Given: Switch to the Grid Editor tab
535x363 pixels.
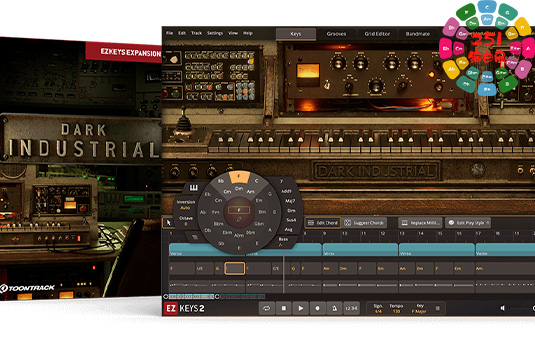Looking at the screenshot, I should tap(377, 34).
